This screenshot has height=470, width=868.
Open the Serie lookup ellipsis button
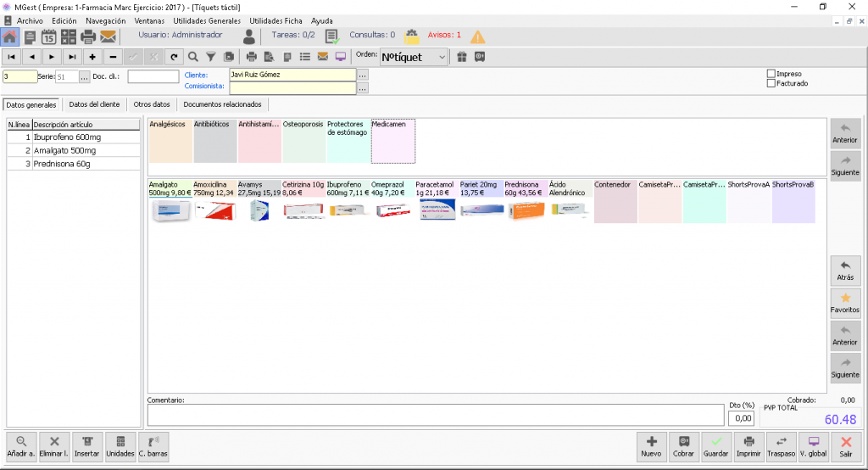[84, 77]
